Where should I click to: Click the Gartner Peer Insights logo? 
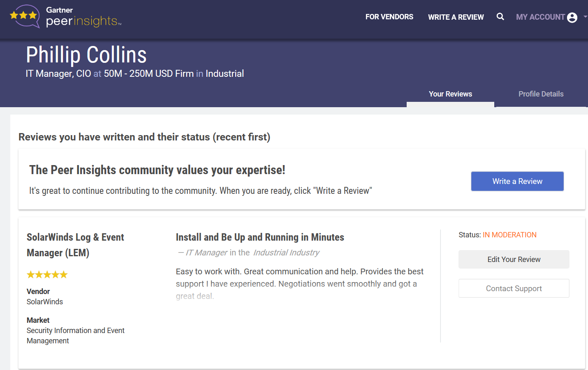click(x=66, y=16)
